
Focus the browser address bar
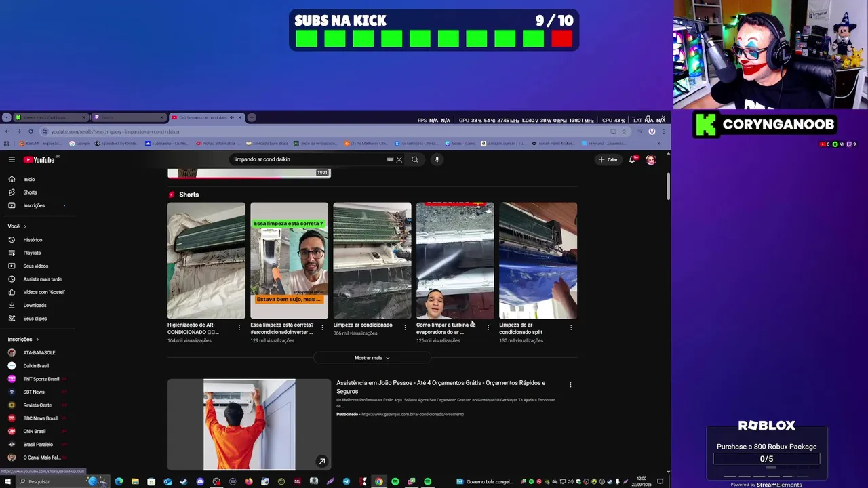[325, 131]
